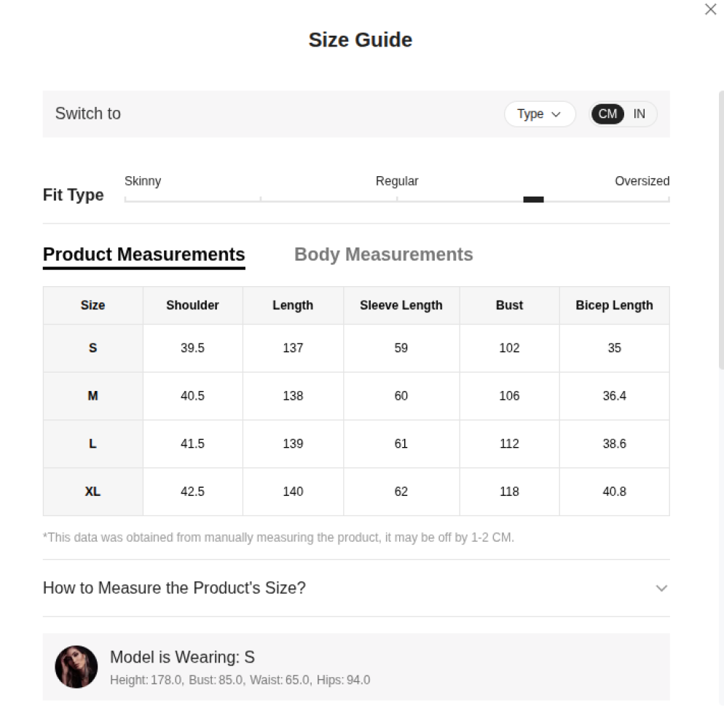Select CM measurement units
This screenshot has width=724, height=728.
click(x=607, y=114)
